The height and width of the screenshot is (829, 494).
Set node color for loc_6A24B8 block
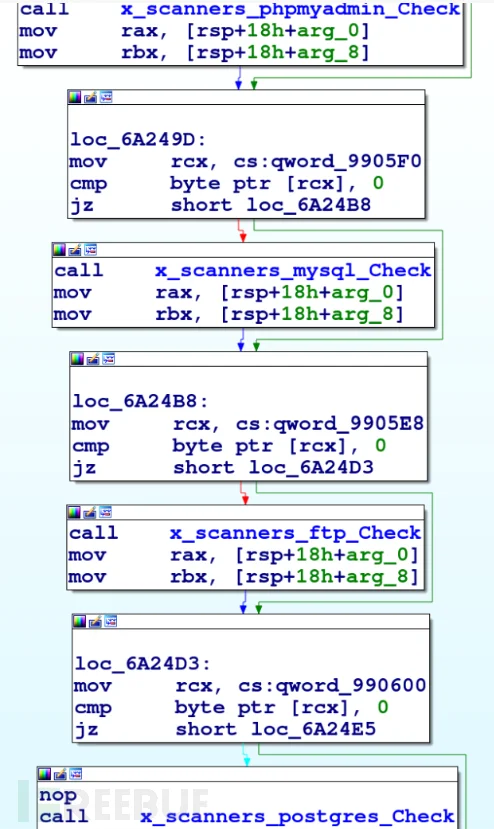[77, 360]
